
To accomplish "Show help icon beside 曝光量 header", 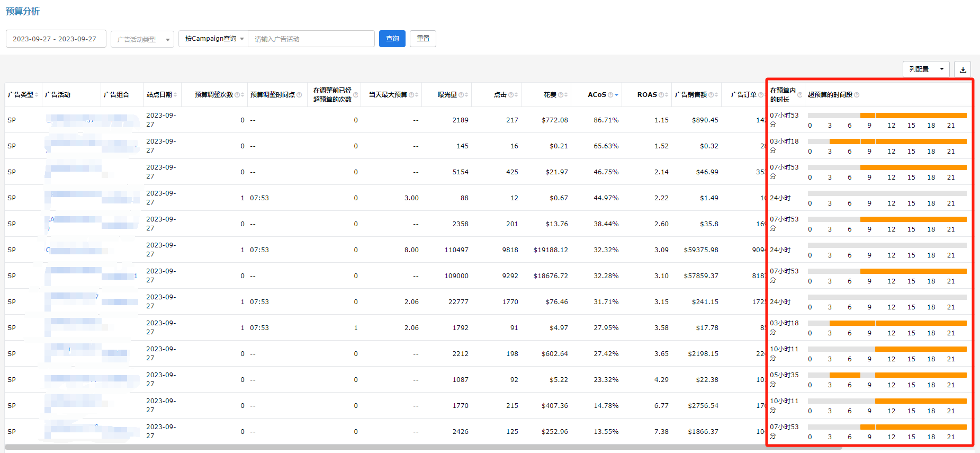I will 461,95.
